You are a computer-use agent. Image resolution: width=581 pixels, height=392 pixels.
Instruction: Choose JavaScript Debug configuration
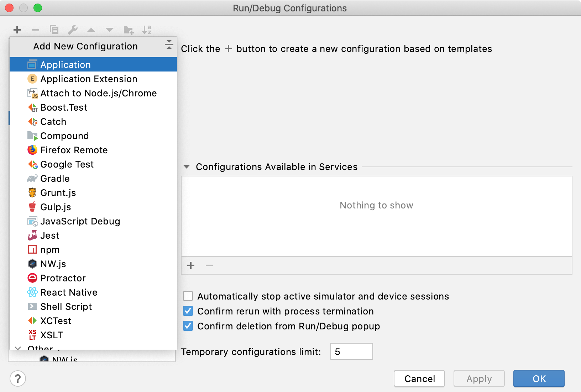point(93,221)
